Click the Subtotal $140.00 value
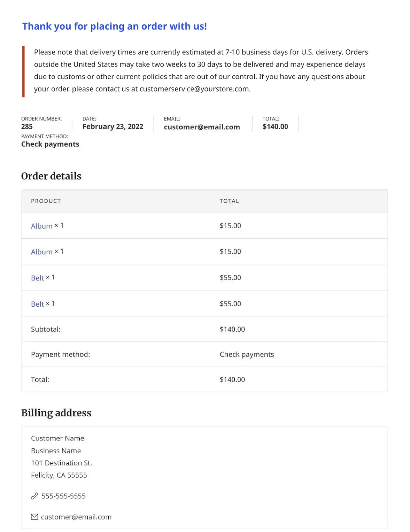Viewport: 410px width, 532px height. (x=232, y=329)
